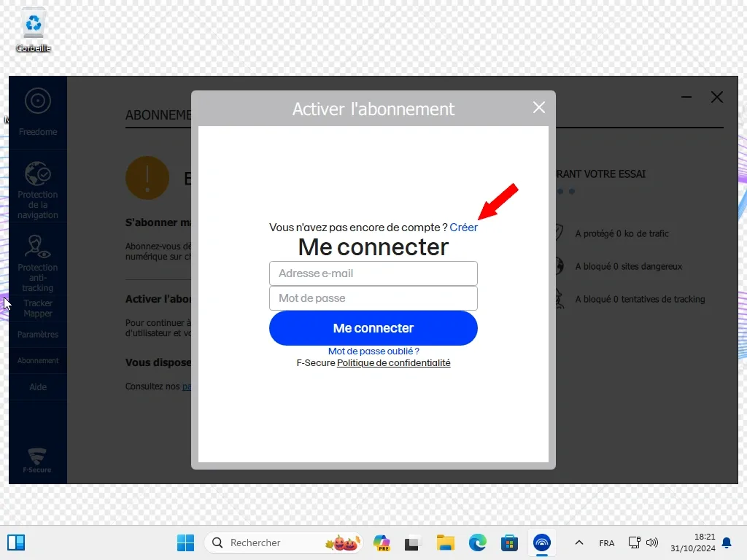Open Paramètres in the sidebar
Screen dimensions: 747x560
click(38, 334)
